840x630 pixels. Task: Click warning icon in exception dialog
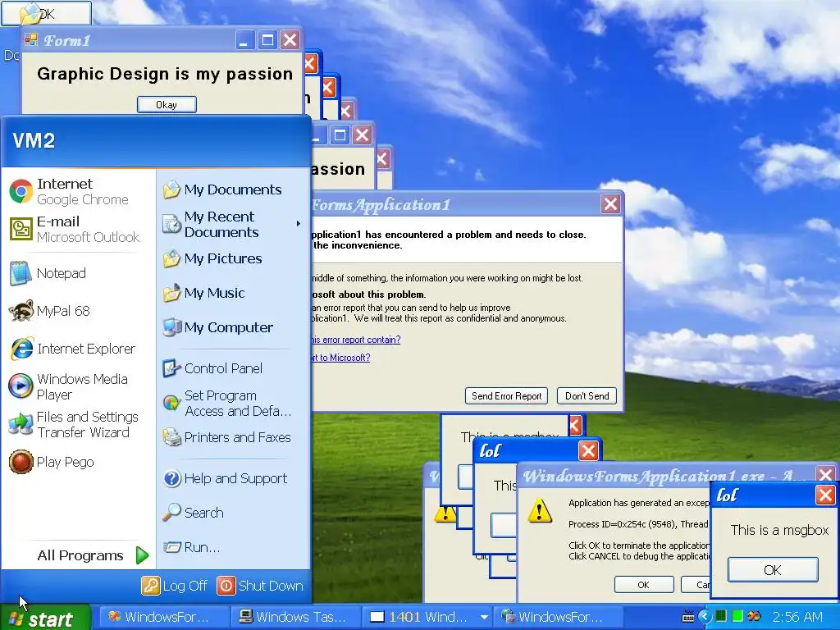(540, 510)
